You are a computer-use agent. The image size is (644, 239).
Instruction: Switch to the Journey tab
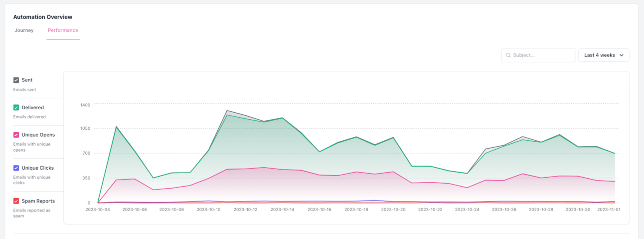(x=24, y=30)
